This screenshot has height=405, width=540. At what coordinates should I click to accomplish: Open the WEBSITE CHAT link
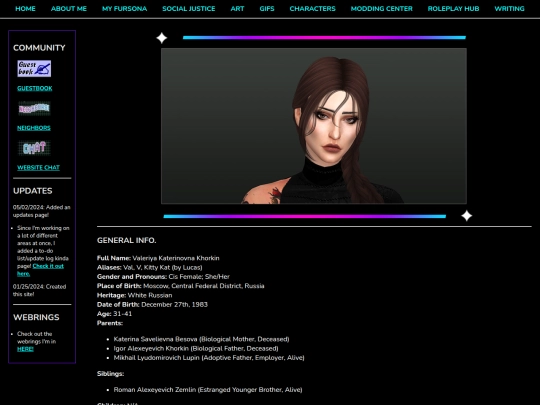[38, 168]
